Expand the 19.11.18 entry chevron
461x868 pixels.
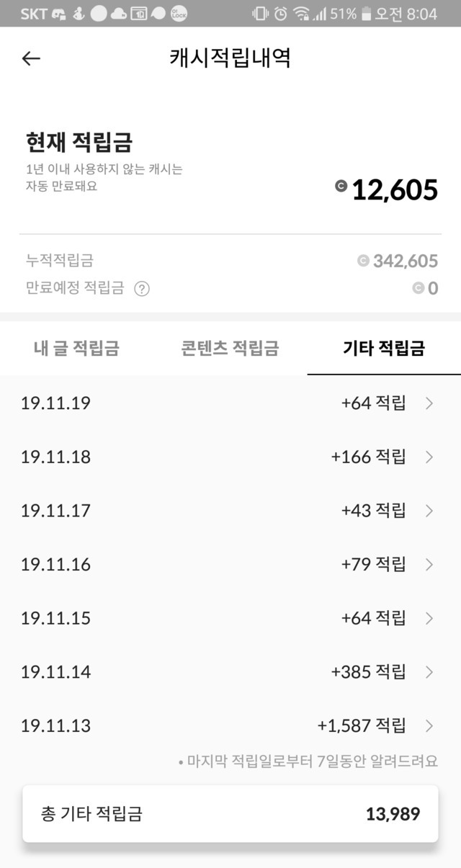(429, 457)
